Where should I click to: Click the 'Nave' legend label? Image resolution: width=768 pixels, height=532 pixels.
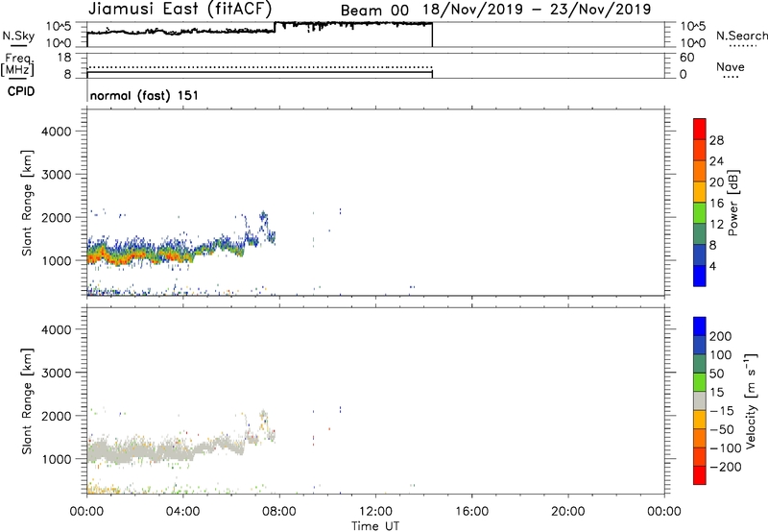(731, 66)
